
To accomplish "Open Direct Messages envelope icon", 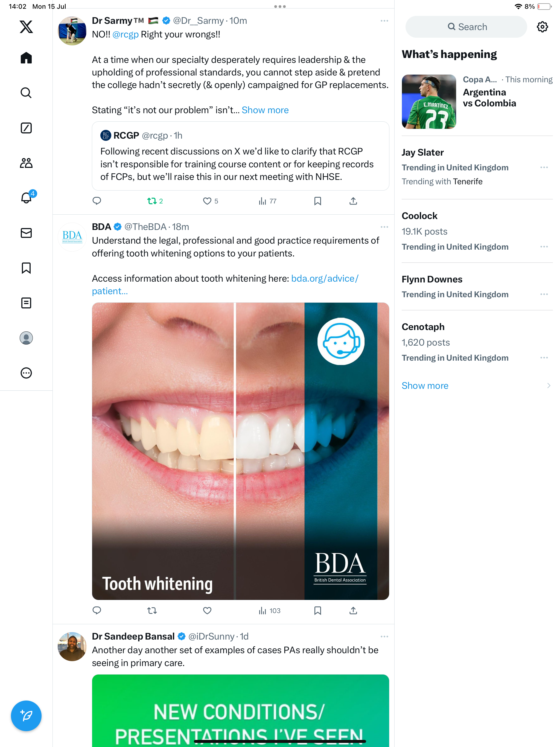I will pyautogui.click(x=26, y=233).
